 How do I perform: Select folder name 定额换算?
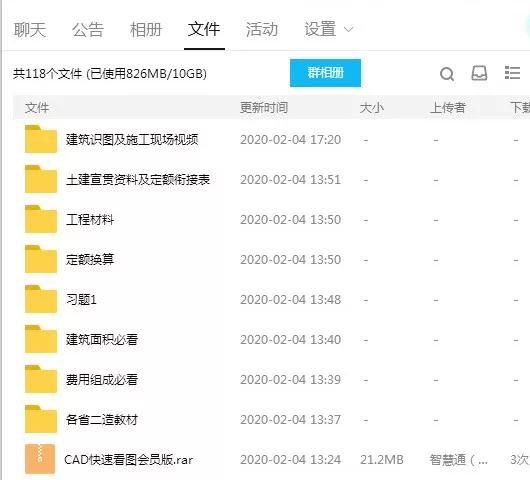(x=90, y=259)
